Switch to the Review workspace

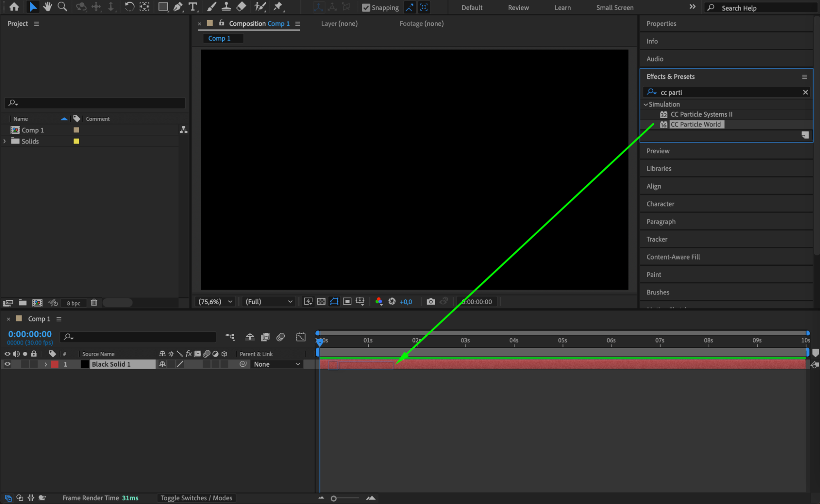pos(518,7)
